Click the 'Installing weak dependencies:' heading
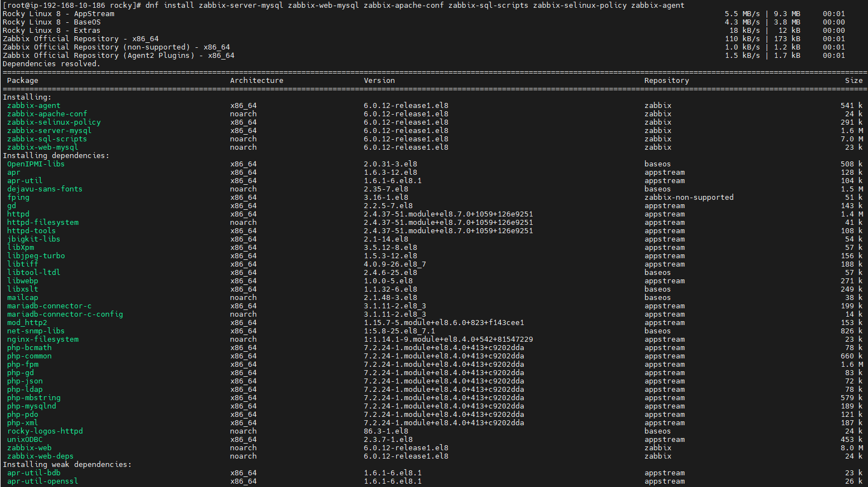This screenshot has width=868, height=487. (x=67, y=464)
